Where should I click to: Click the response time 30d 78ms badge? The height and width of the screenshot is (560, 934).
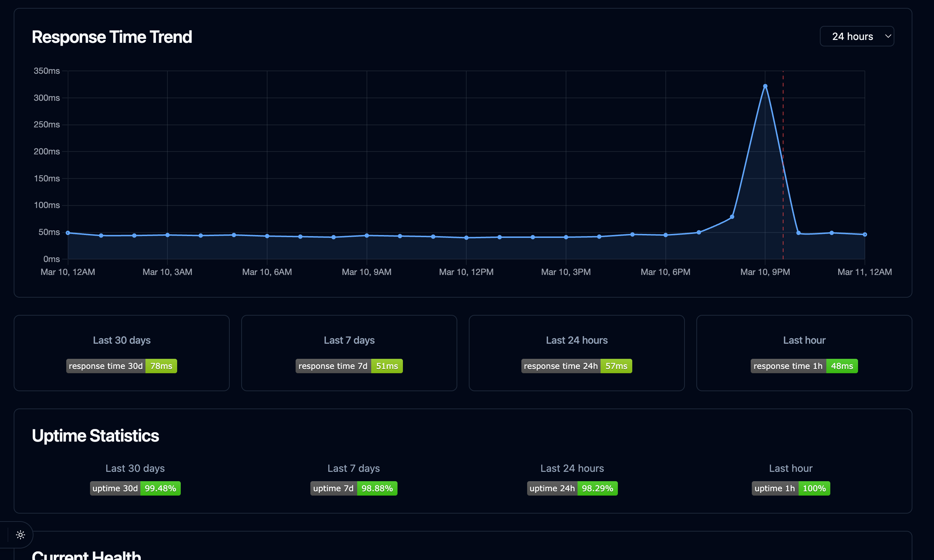click(x=122, y=366)
